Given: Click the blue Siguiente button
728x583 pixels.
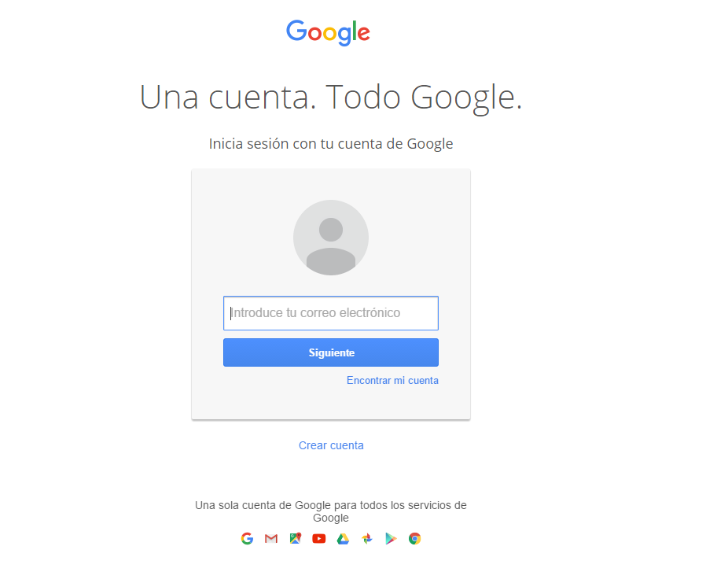Looking at the screenshot, I should tap(331, 352).
